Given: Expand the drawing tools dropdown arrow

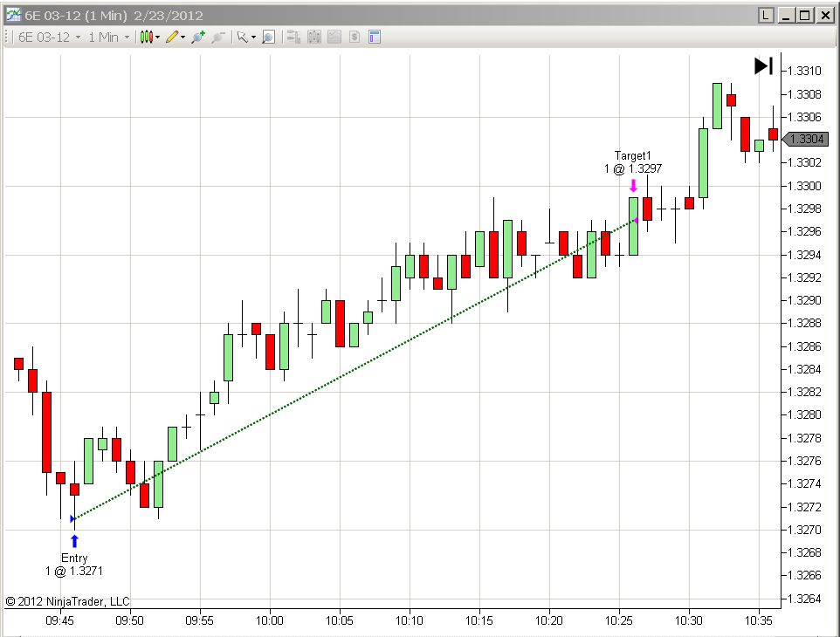Looking at the screenshot, I should point(183,38).
